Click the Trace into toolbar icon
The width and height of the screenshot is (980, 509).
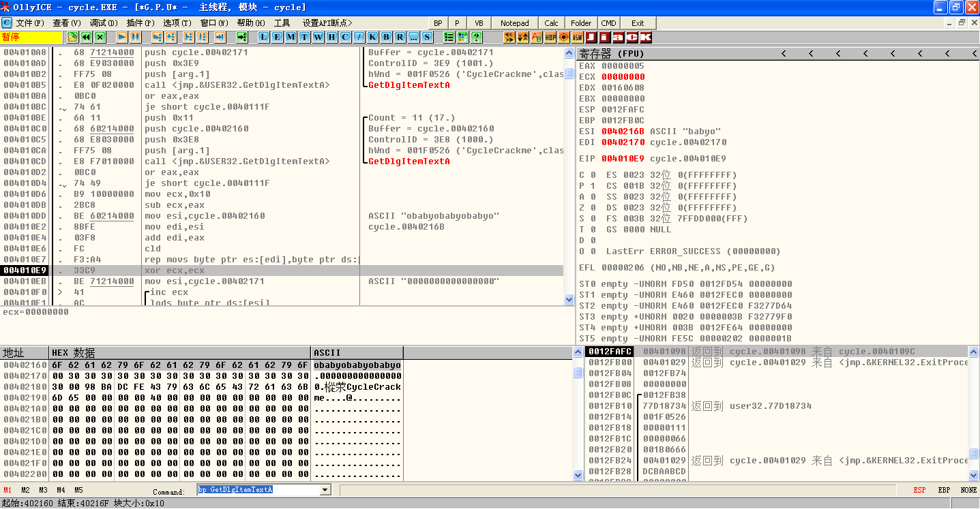pyautogui.click(x=188, y=37)
